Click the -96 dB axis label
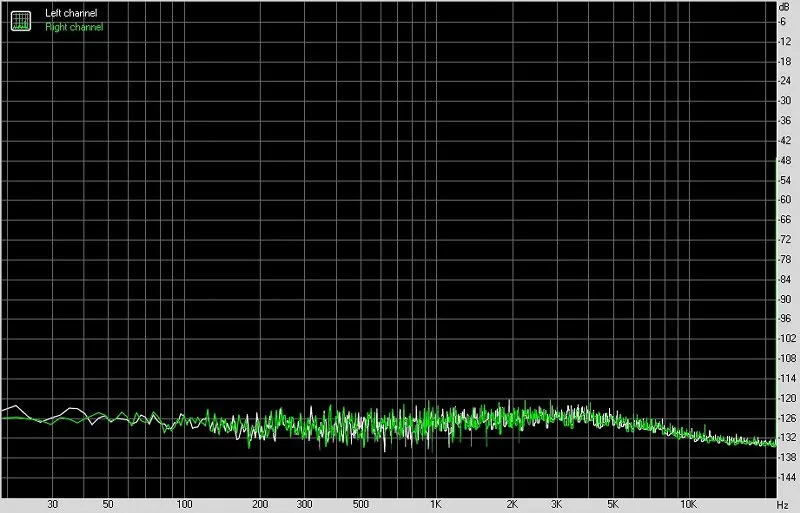 (785, 319)
